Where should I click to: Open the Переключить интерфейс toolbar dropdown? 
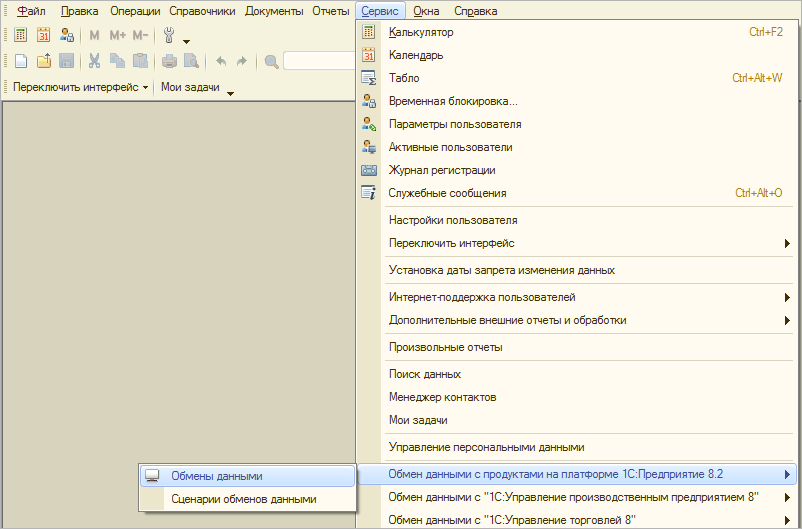(80, 87)
